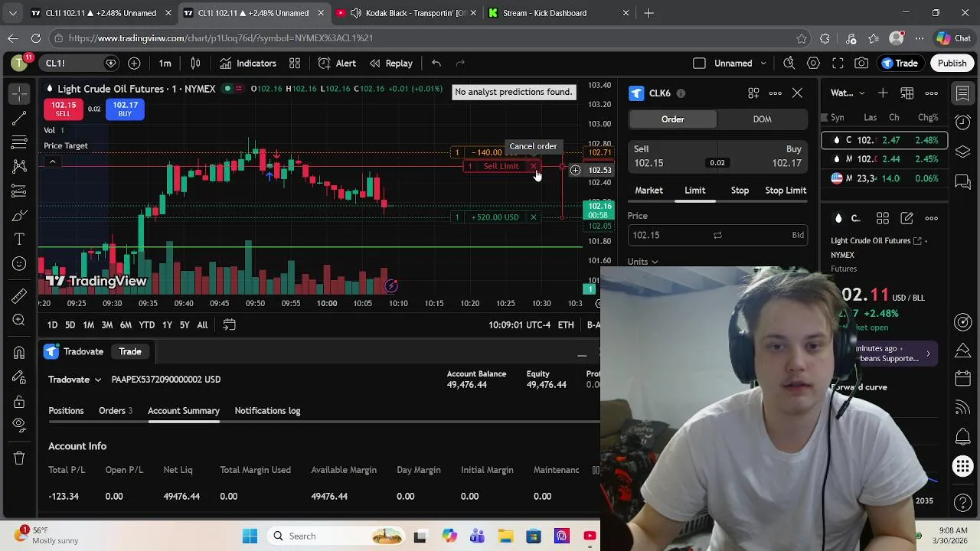Screen dimensions: 980x551
Task: Click the Publish button
Action: point(952,64)
